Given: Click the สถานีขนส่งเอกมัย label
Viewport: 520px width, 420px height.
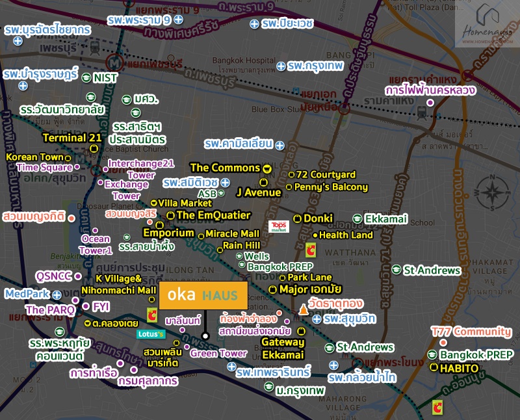Looking at the screenshot, I should [x=255, y=331].
